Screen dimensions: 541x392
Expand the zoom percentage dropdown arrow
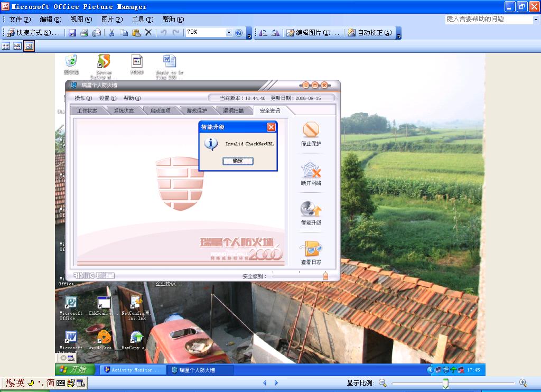229,33
